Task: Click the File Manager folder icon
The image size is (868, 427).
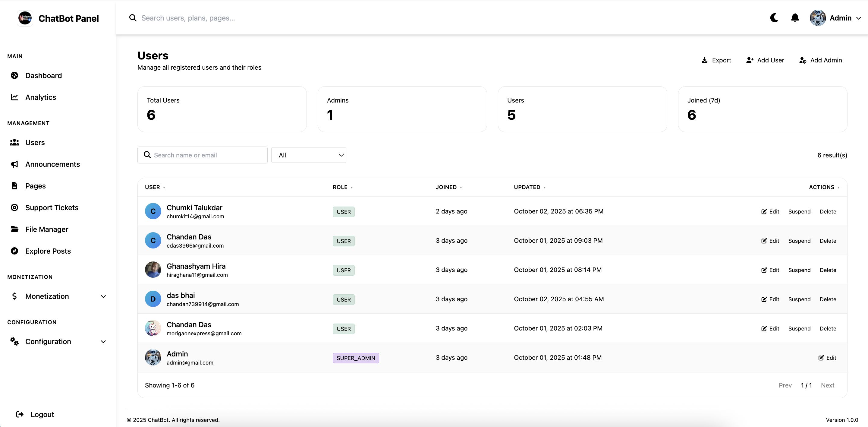Action: 14,229
